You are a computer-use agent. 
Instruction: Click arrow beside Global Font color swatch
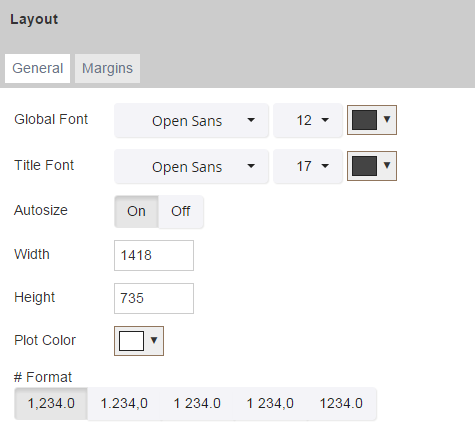pos(387,119)
